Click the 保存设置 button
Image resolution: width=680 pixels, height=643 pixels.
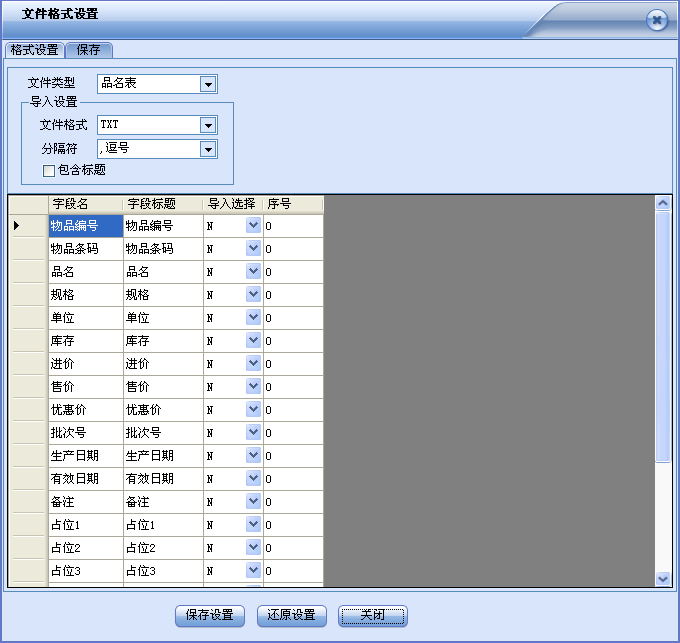point(210,616)
